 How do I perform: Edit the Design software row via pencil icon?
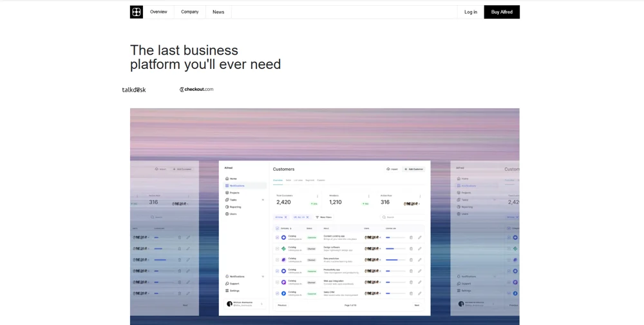(420, 248)
